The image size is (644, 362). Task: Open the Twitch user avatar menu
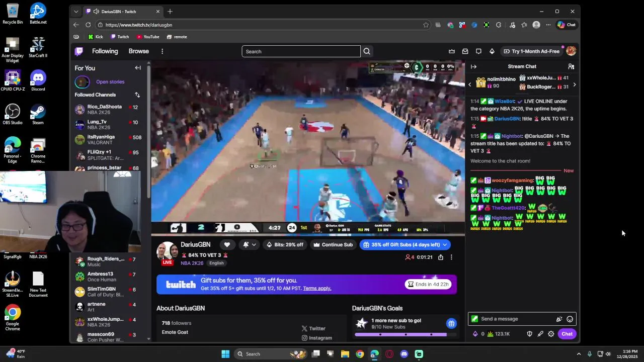[571, 51]
